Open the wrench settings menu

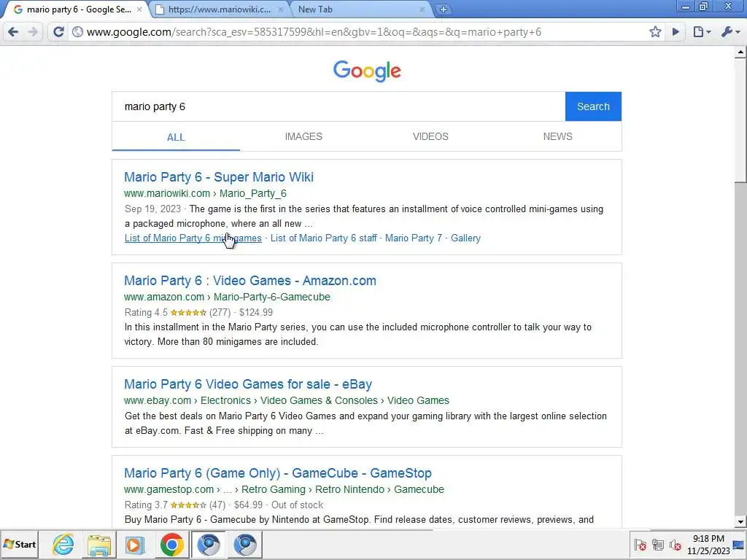click(730, 32)
